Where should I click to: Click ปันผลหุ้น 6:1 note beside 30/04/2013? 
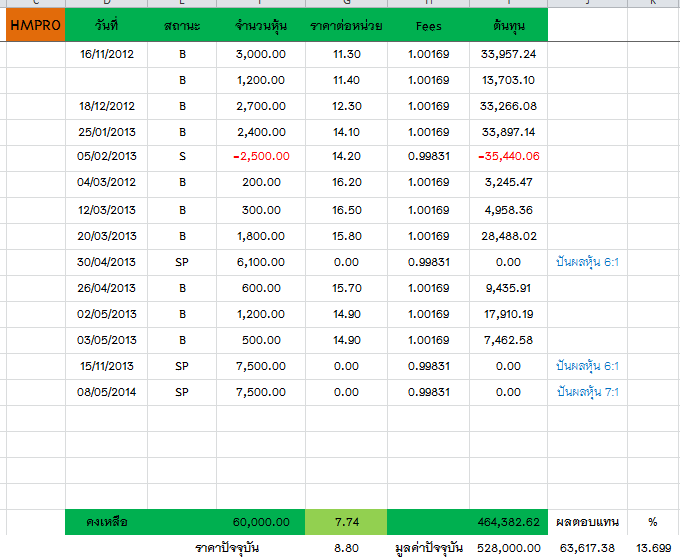click(587, 262)
